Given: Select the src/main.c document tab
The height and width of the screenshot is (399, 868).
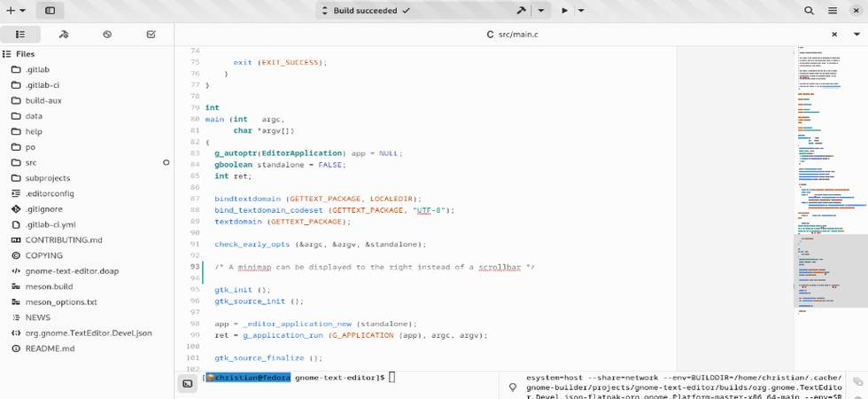Looking at the screenshot, I should [512, 35].
